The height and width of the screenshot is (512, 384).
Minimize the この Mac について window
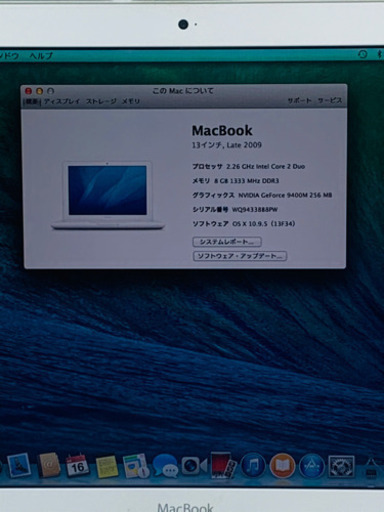click(x=39, y=91)
